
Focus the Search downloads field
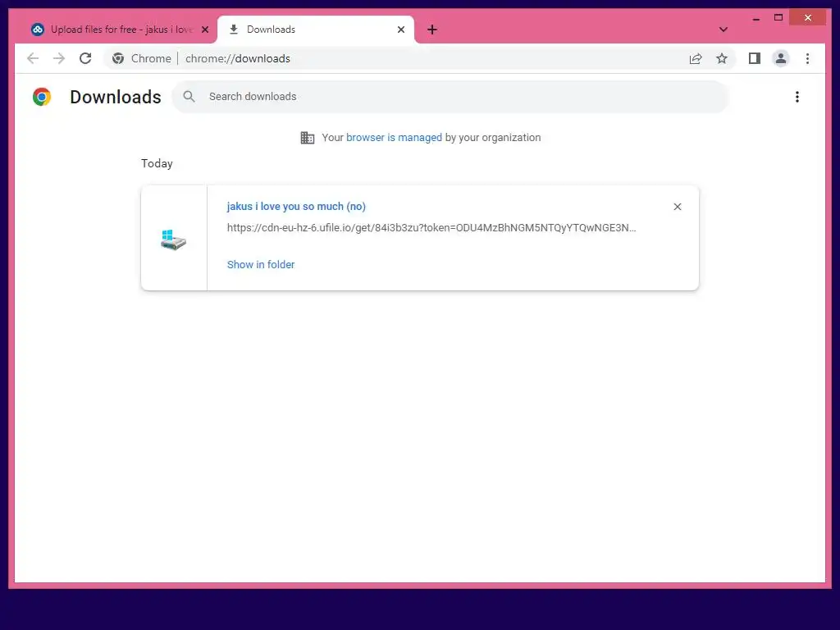(450, 97)
